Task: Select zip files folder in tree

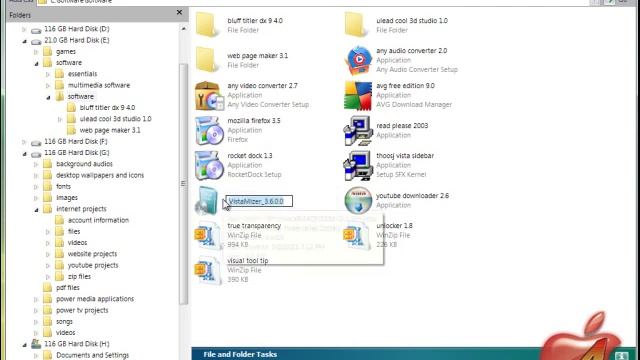Action: (x=79, y=276)
